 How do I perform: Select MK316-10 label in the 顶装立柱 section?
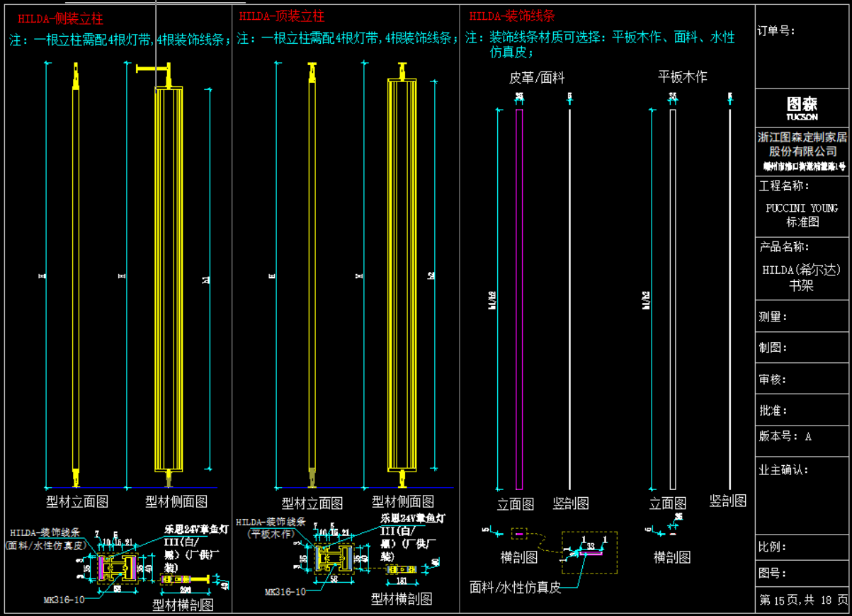click(x=285, y=592)
